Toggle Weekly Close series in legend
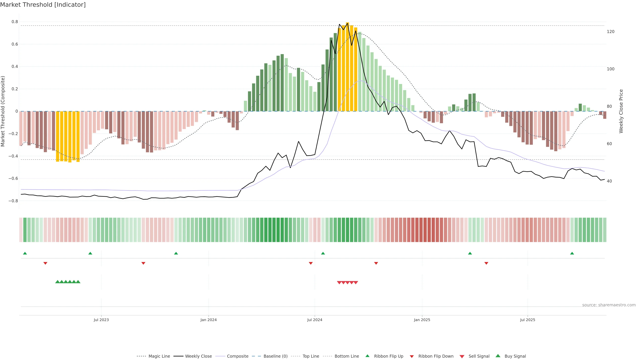644x362 pixels. click(198, 356)
